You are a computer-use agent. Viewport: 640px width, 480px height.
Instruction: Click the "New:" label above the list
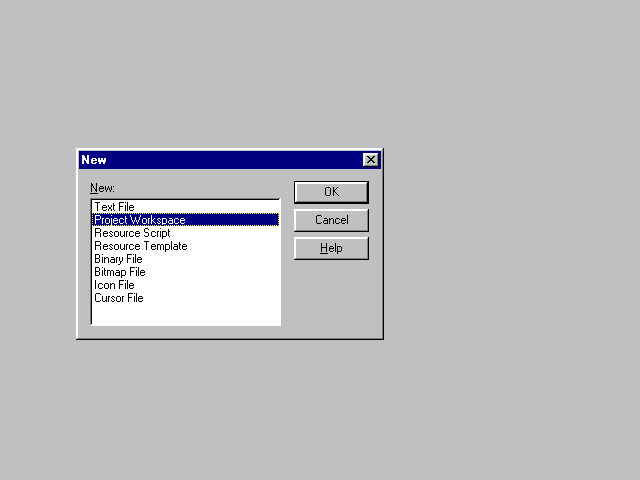(x=102, y=188)
